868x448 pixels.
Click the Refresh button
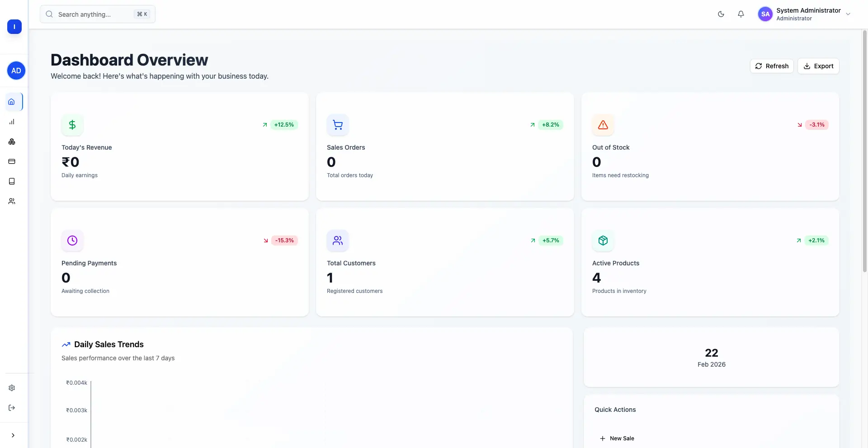[772, 66]
